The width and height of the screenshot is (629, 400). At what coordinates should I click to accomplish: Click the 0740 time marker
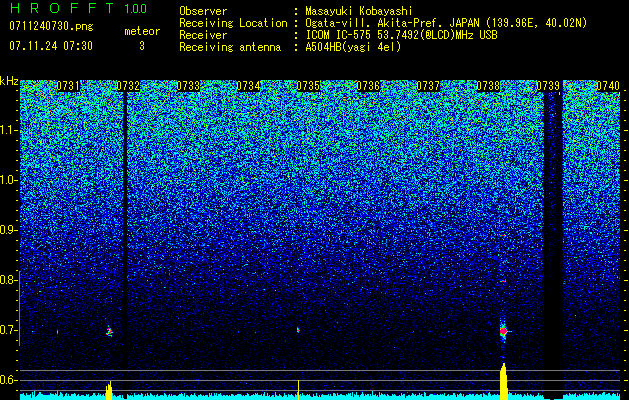(608, 86)
